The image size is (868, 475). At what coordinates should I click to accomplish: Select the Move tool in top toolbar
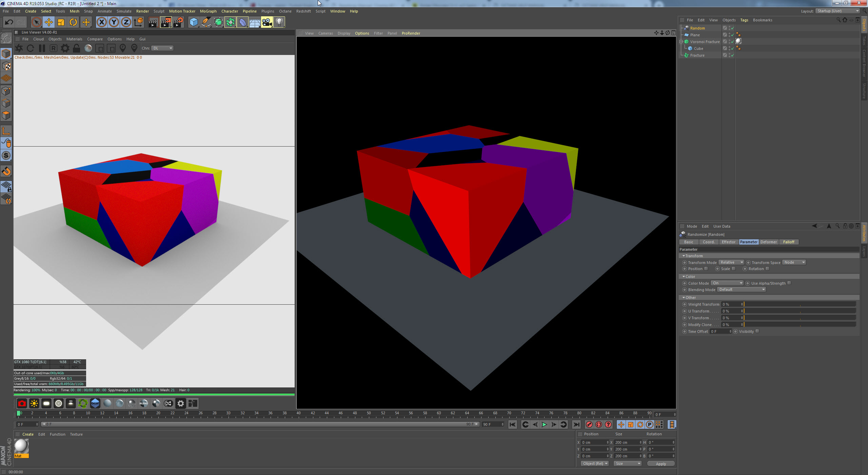(48, 22)
